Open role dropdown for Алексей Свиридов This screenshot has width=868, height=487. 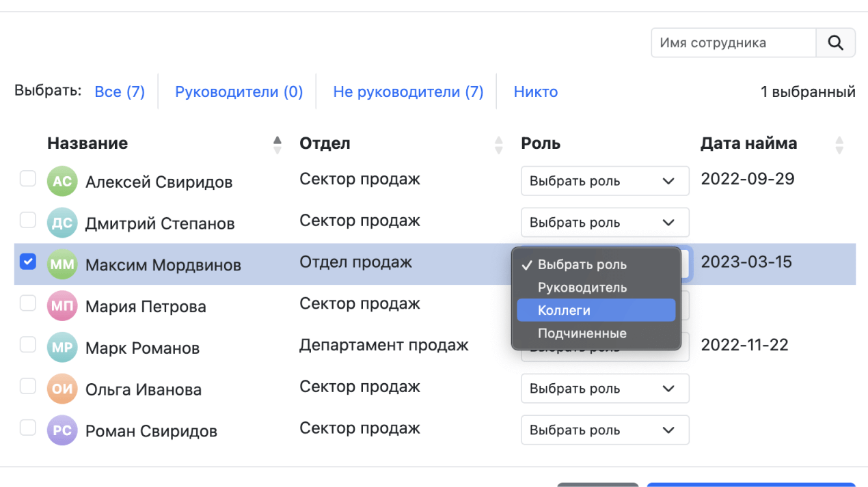[605, 181]
